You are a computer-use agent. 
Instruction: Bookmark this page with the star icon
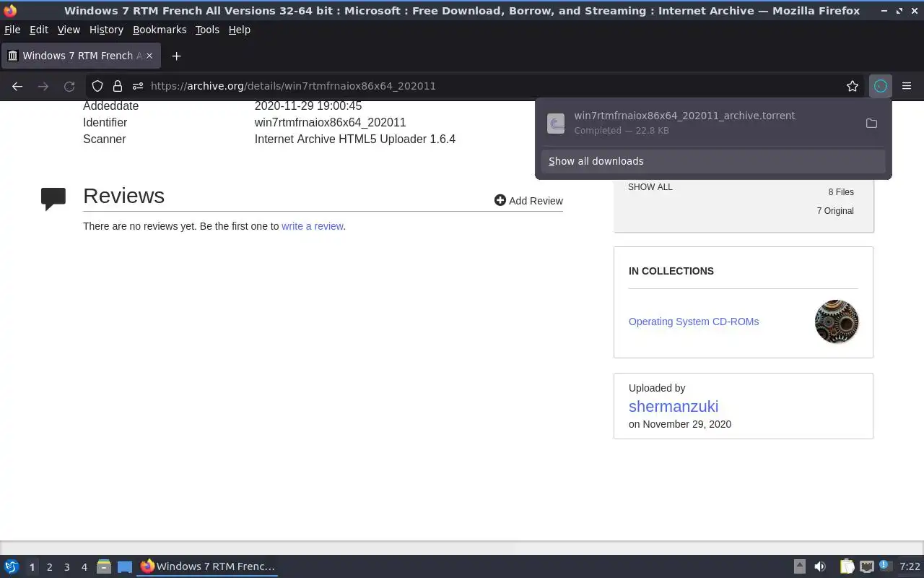coord(853,86)
